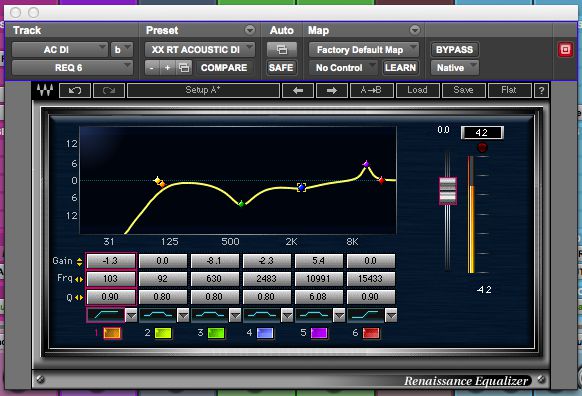Click the Waves logo icon
This screenshot has height=396, width=582.
45,90
